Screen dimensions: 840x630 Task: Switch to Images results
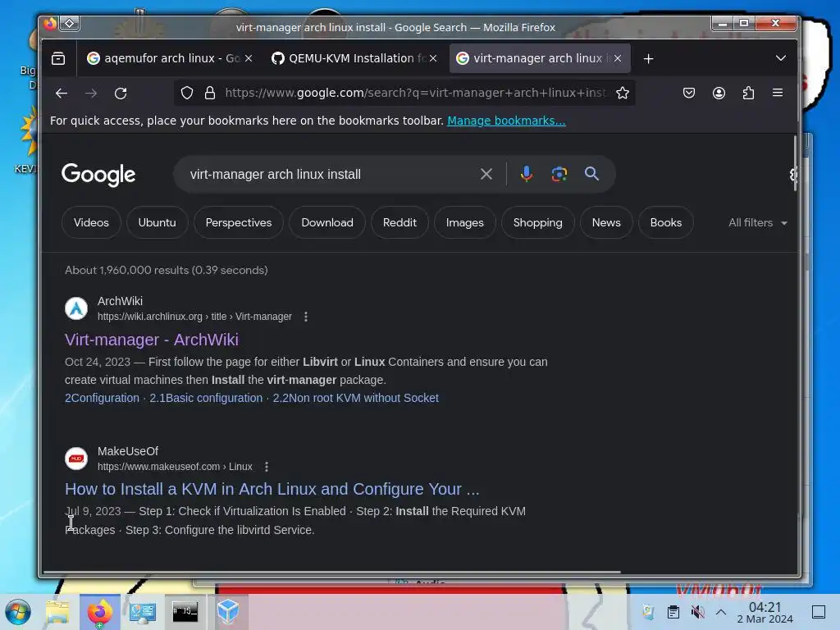(x=464, y=222)
